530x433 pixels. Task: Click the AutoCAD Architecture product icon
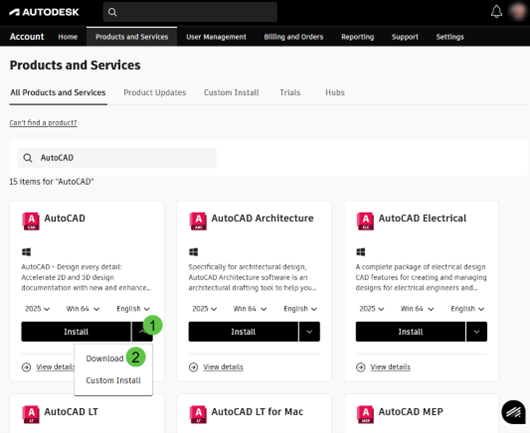[198, 221]
